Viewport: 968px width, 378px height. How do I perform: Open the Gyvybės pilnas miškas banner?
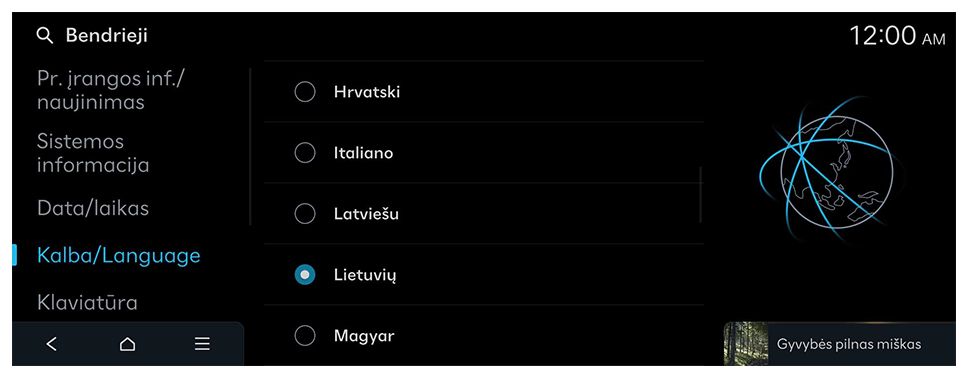click(x=840, y=344)
